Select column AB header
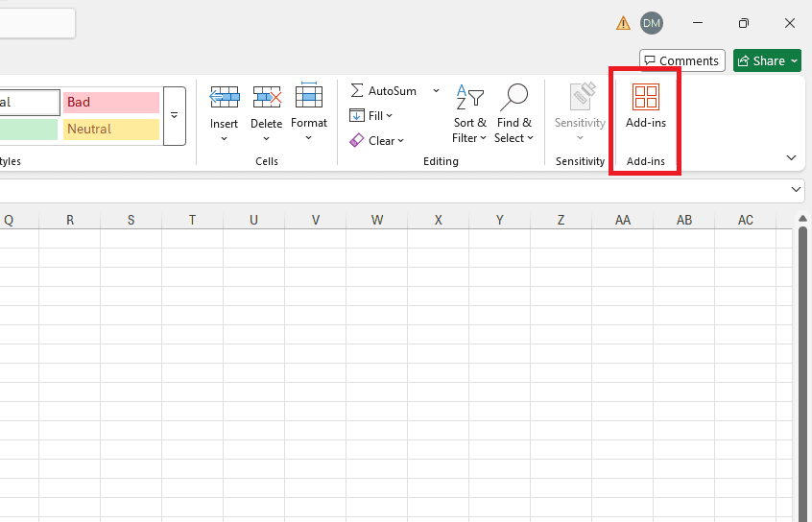Screen dimensions: 812x522 tap(684, 220)
